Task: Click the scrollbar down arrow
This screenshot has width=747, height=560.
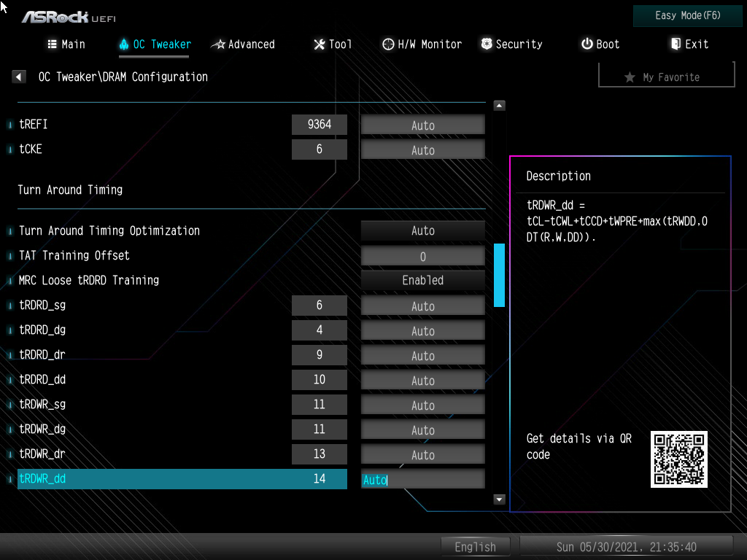Action: tap(499, 499)
